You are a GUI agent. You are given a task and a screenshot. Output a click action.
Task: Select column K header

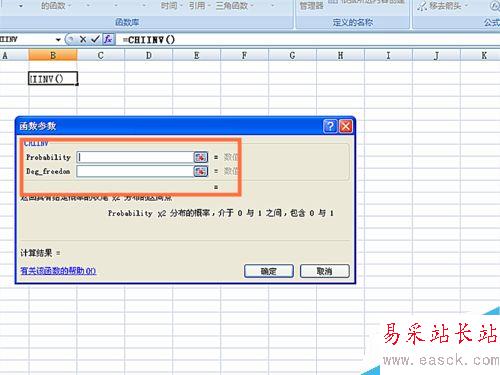coord(480,55)
